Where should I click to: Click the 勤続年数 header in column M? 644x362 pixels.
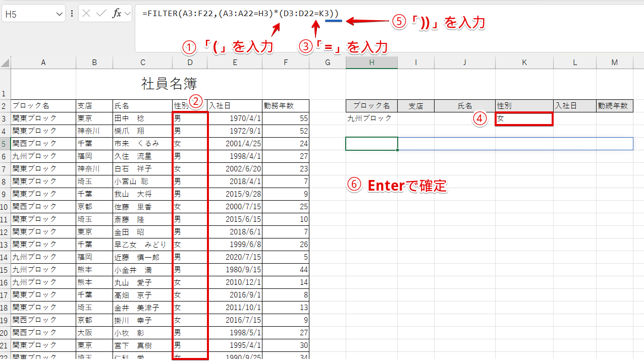coord(614,106)
